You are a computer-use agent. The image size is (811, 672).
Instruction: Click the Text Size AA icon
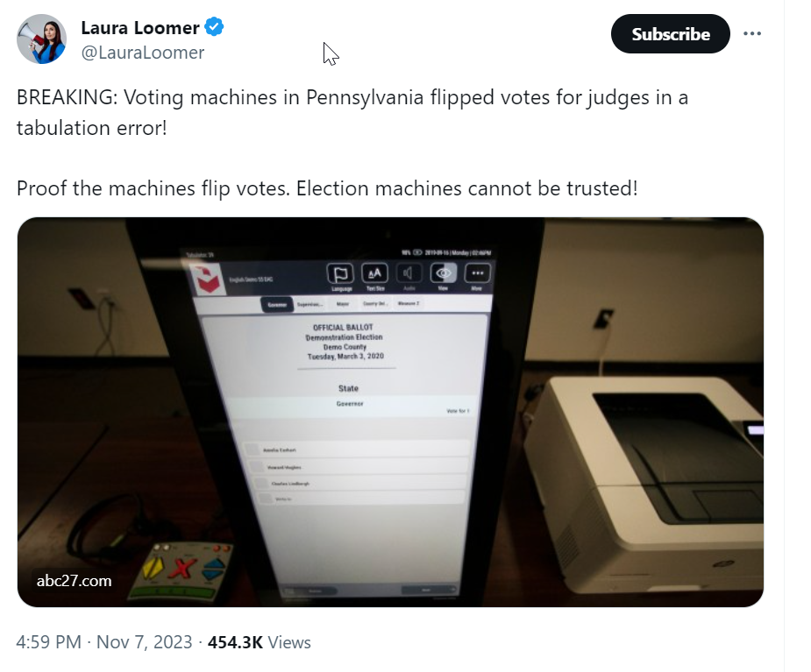(374, 273)
